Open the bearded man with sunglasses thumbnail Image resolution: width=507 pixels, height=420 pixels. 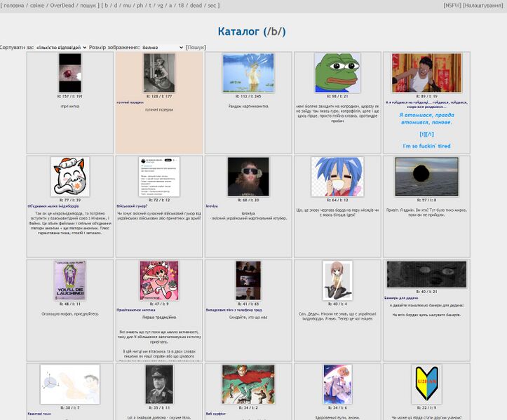coord(248,177)
